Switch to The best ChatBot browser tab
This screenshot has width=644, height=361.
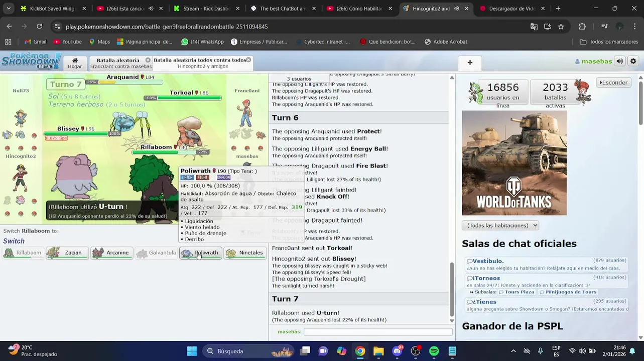point(283,9)
